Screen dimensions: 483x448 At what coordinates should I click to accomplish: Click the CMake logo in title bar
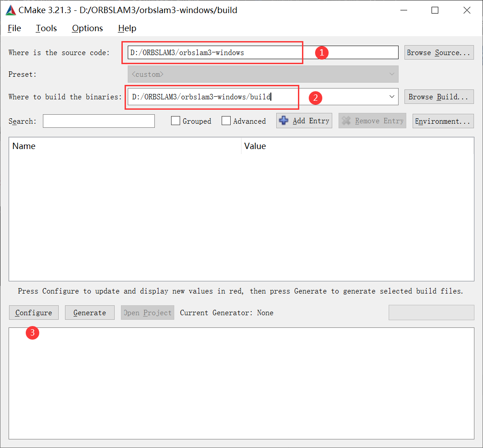click(11, 10)
